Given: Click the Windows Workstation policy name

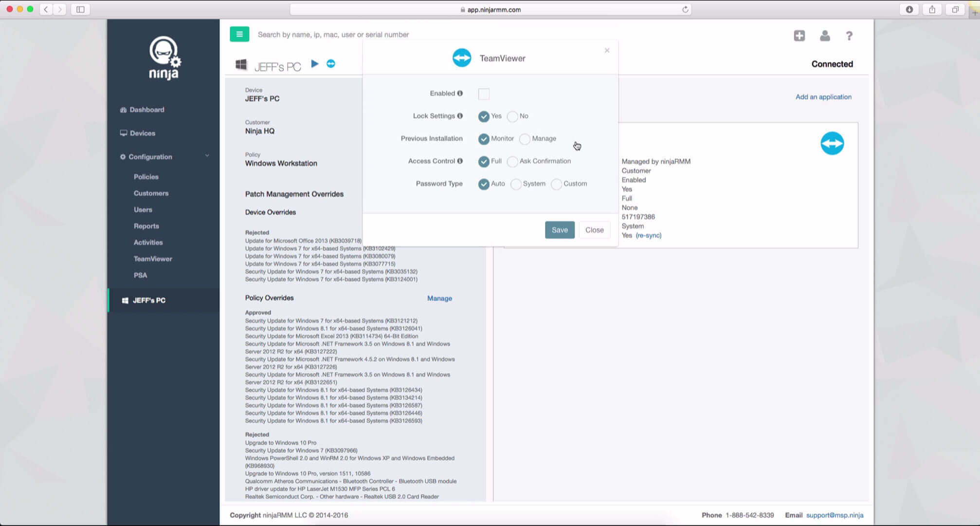Looking at the screenshot, I should pos(281,163).
